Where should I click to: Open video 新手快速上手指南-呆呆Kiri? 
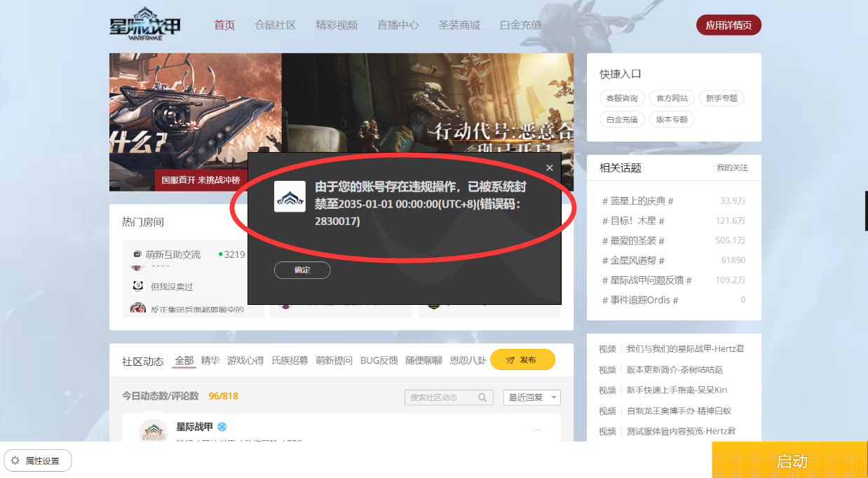coord(677,390)
